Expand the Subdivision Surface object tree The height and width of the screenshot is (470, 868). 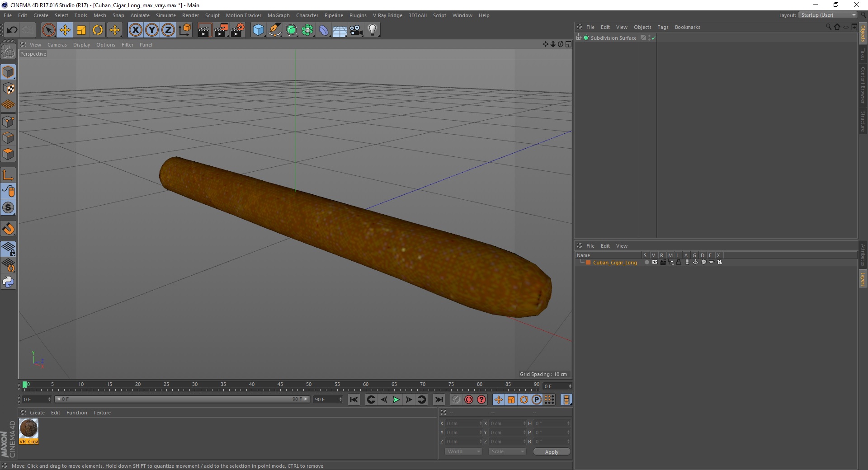click(x=579, y=38)
